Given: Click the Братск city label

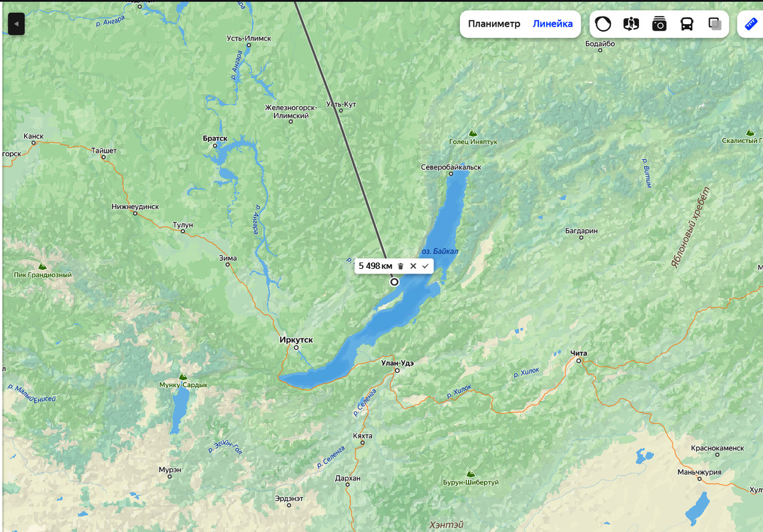Looking at the screenshot, I should click(x=215, y=138).
